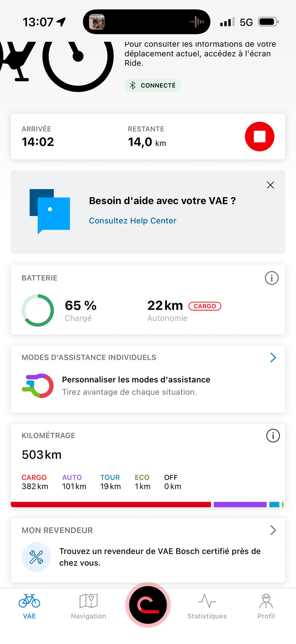Tap the Bluetooth CONNECTÉ badge

pyautogui.click(x=153, y=85)
